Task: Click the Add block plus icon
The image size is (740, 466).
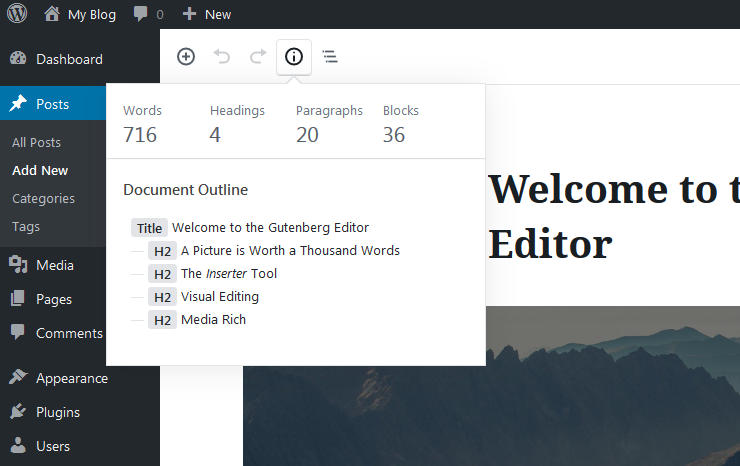Action: tap(186, 57)
